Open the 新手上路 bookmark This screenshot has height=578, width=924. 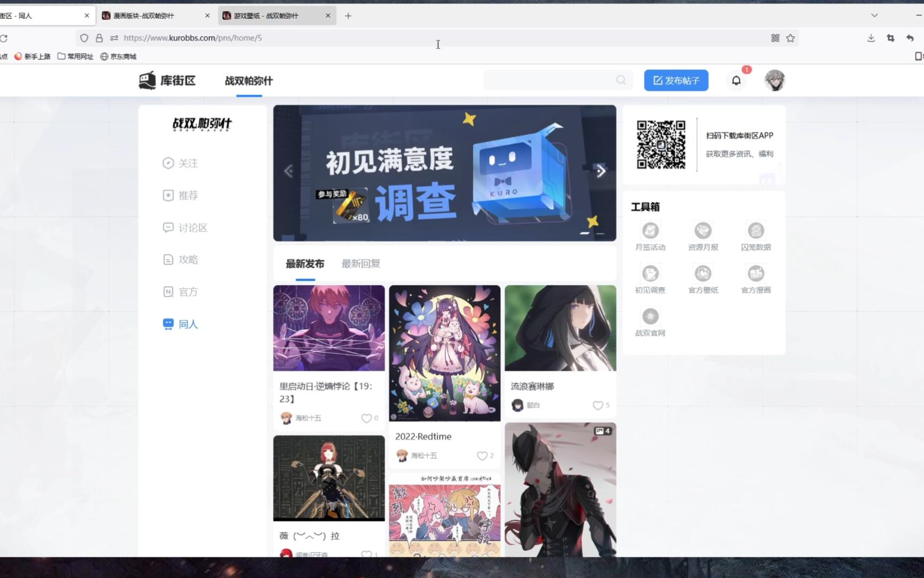point(32,56)
